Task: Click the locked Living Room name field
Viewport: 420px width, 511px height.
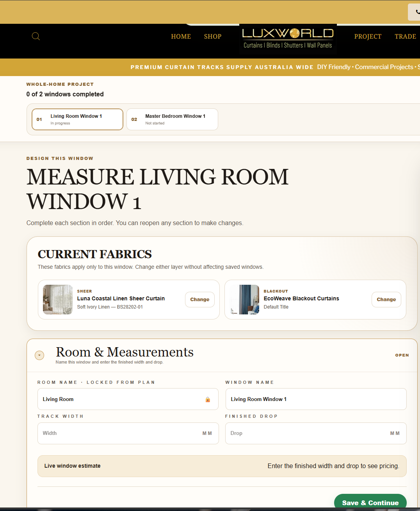Action: click(x=128, y=399)
